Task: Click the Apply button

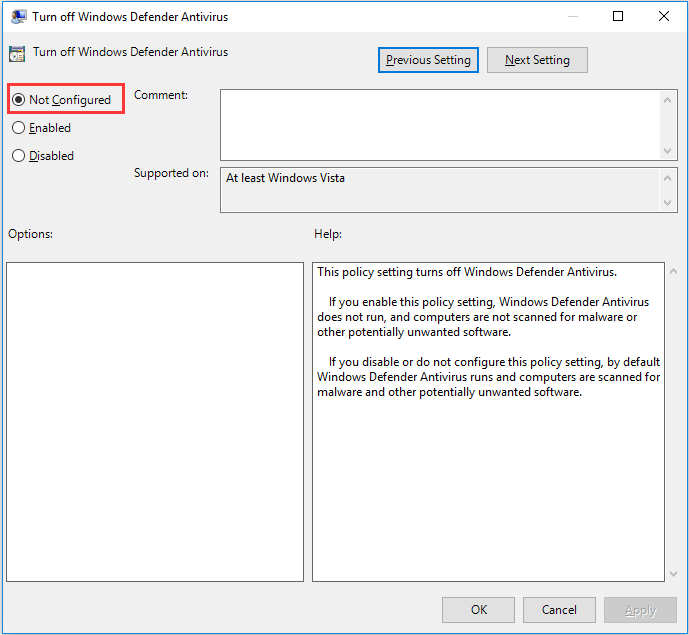Action: click(x=640, y=610)
